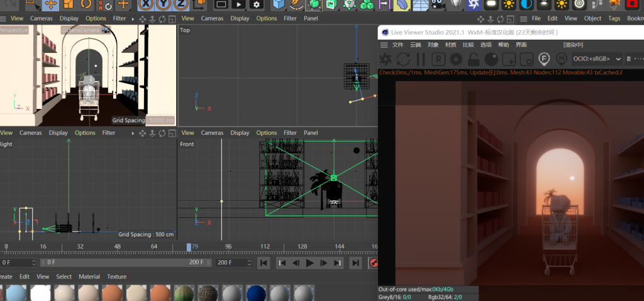Image resolution: width=644 pixels, height=301 pixels.
Task: Select the dark blue material swatch
Action: point(255,293)
